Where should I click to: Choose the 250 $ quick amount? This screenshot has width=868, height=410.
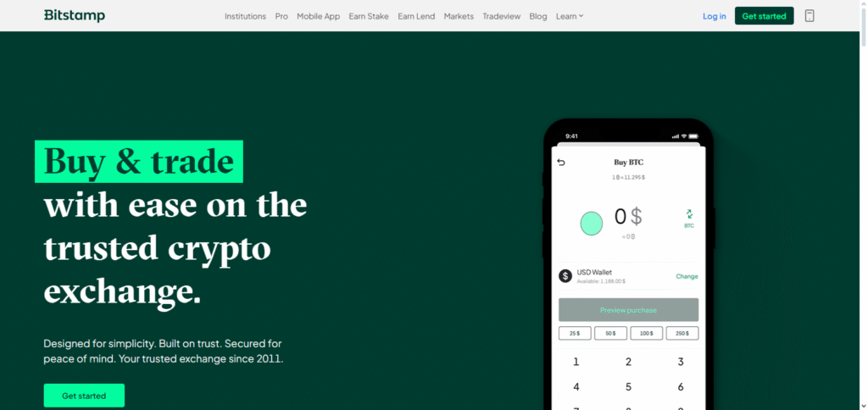pos(682,333)
